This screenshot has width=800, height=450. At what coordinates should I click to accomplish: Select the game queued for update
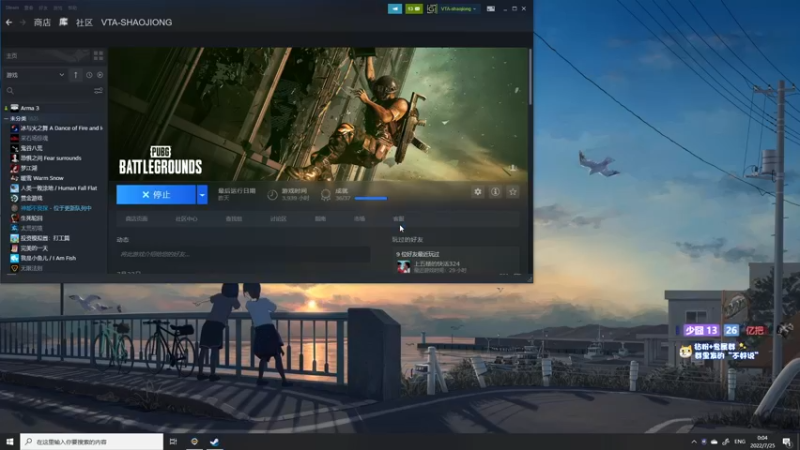[58, 208]
